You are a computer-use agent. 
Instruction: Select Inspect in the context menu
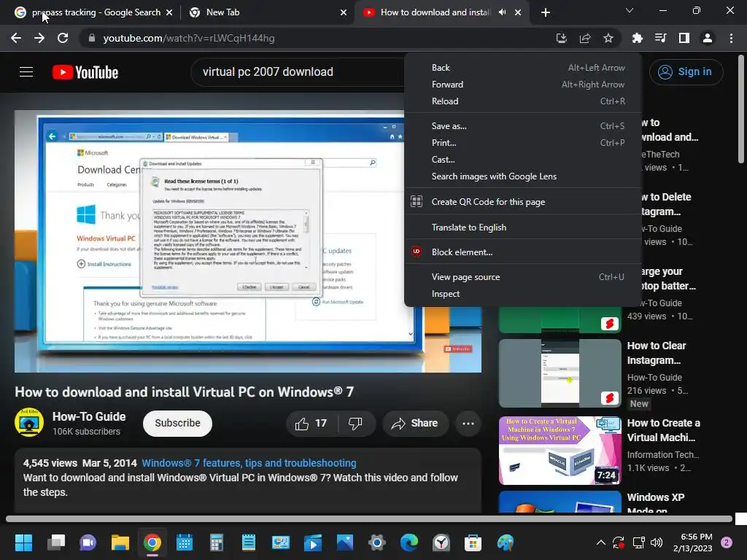pyautogui.click(x=522, y=294)
